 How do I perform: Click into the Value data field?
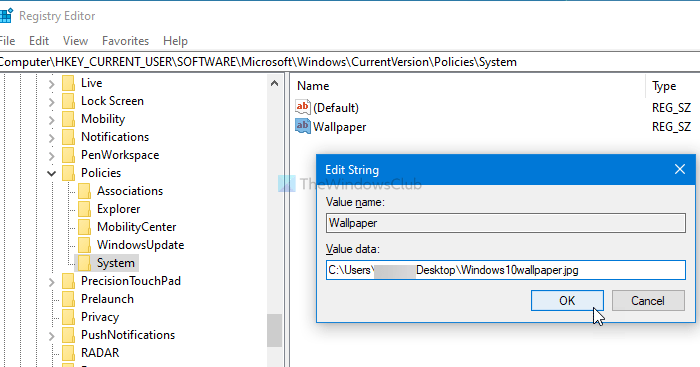point(505,270)
